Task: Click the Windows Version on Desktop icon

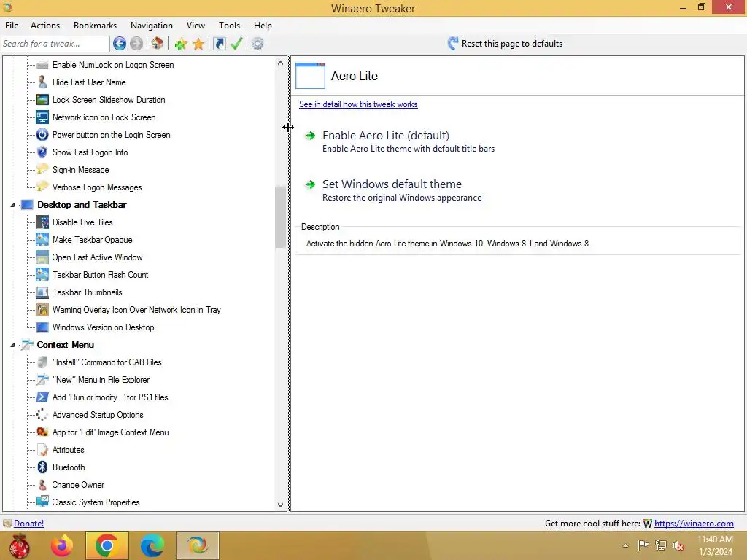Action: coord(42,327)
